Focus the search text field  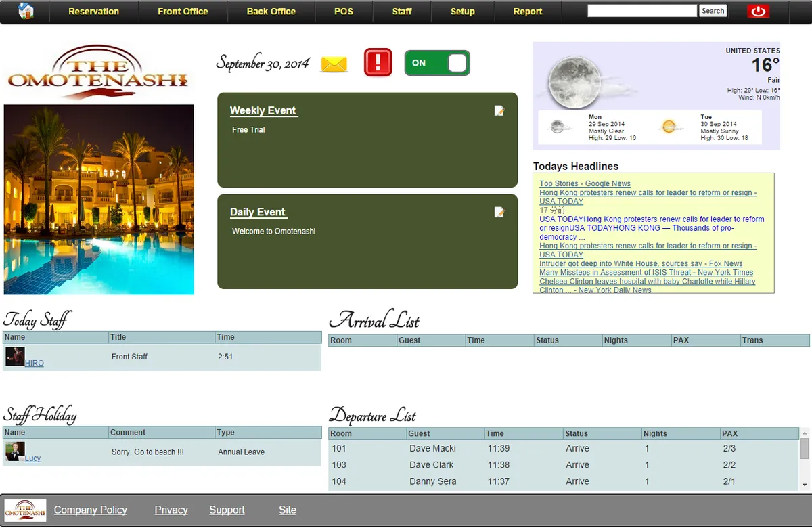pos(642,11)
